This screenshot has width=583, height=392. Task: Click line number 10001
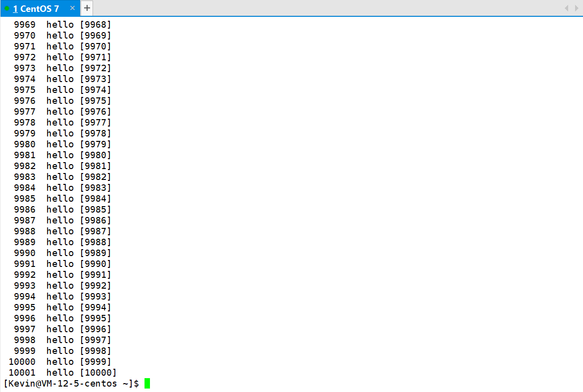(22, 373)
